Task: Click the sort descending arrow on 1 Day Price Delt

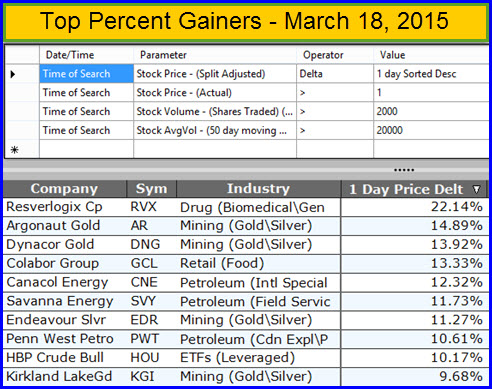Action: (476, 189)
